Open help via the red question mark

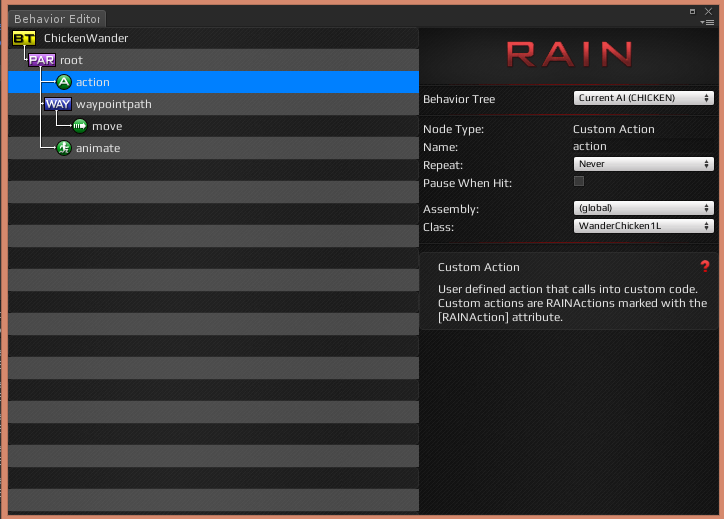705,266
